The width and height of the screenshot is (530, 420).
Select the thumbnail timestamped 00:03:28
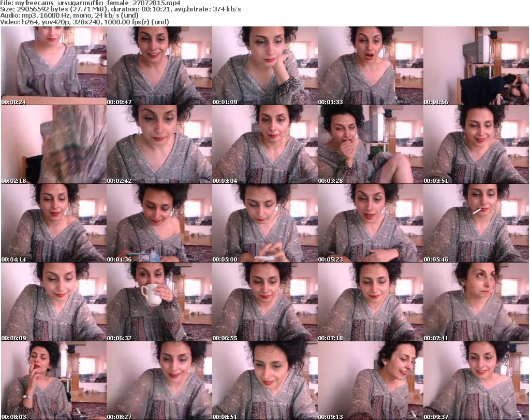pos(371,144)
